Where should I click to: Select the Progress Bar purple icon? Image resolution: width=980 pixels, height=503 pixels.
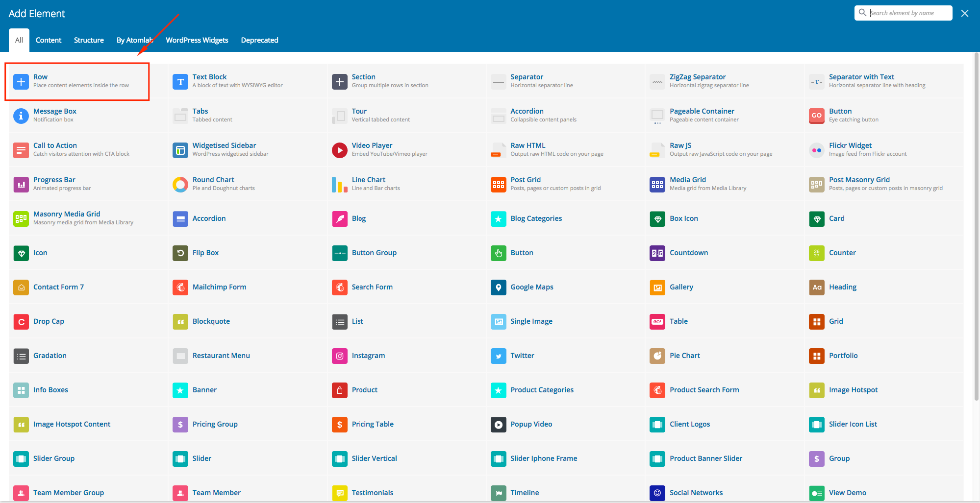(x=21, y=184)
